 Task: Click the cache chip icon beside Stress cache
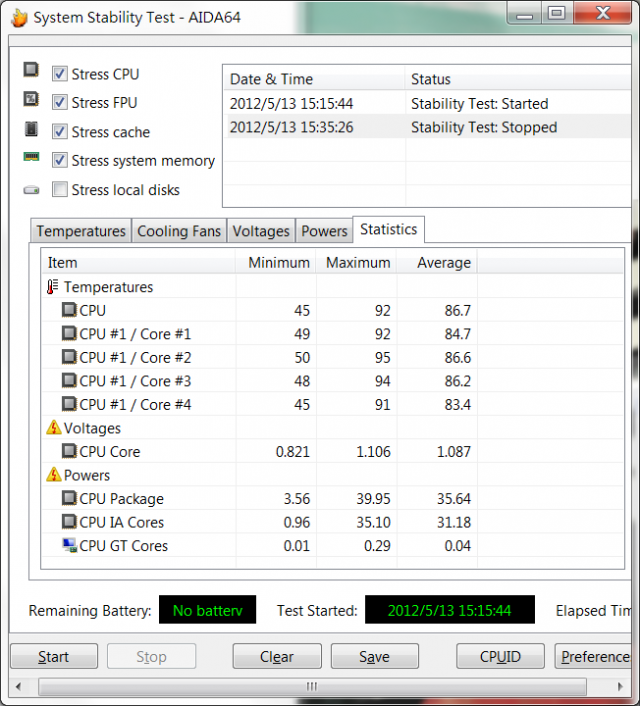[31, 129]
